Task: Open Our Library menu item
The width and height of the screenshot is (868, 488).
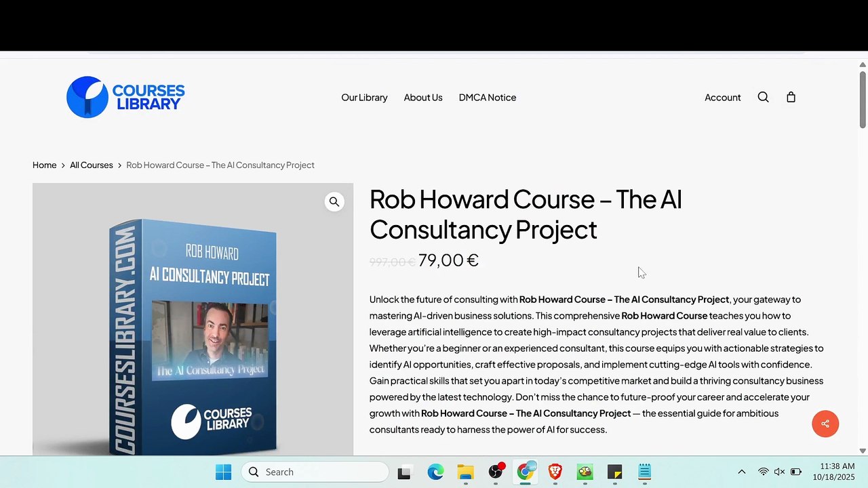Action: point(364,98)
